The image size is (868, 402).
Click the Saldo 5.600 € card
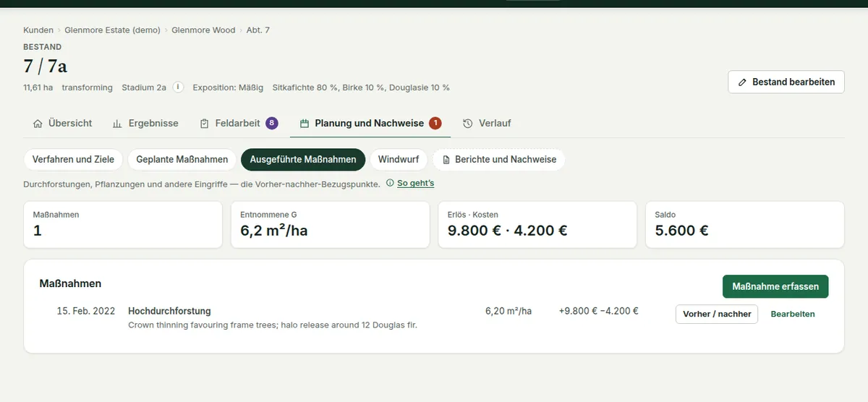744,225
